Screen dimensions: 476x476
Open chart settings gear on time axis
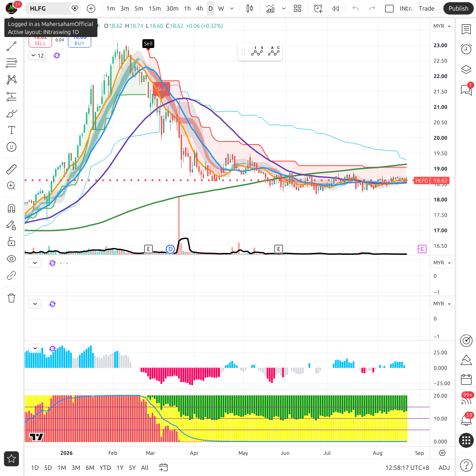(x=443, y=453)
